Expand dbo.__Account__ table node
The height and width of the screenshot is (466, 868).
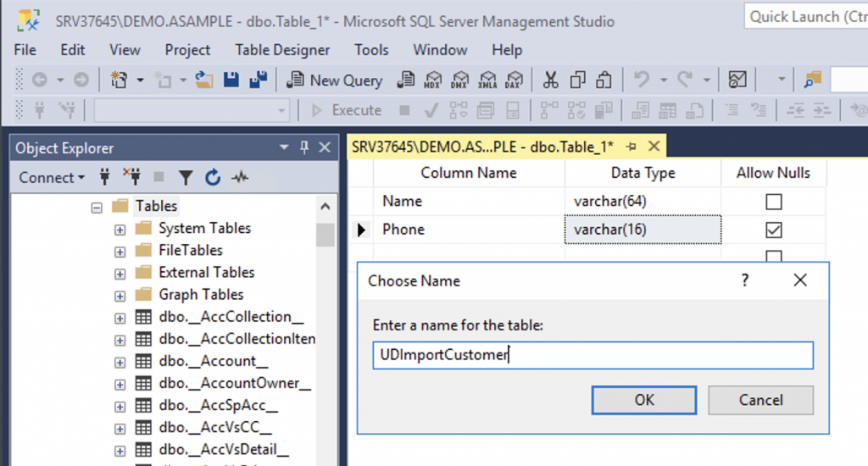[120, 363]
